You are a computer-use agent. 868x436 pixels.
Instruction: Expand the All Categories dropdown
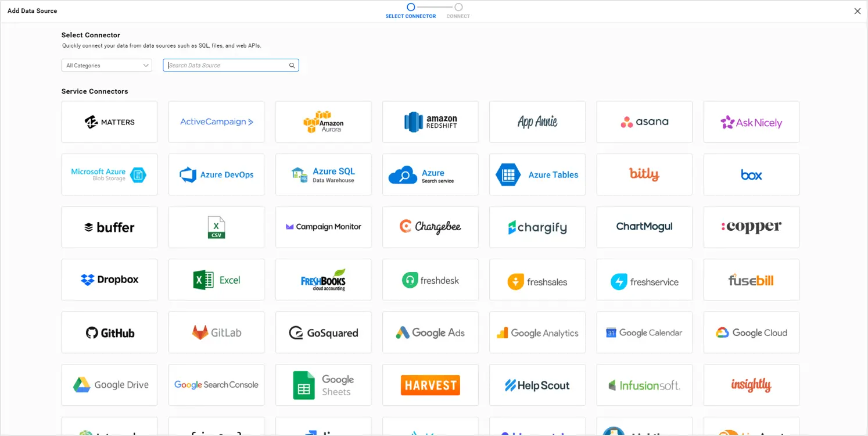pos(107,66)
